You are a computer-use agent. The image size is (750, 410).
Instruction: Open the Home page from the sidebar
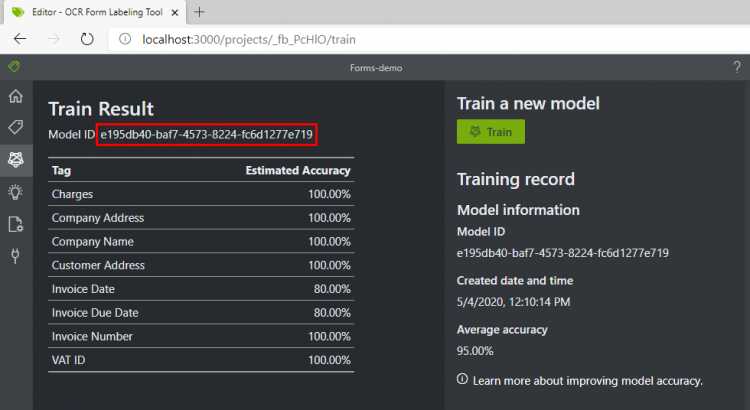[x=15, y=96]
